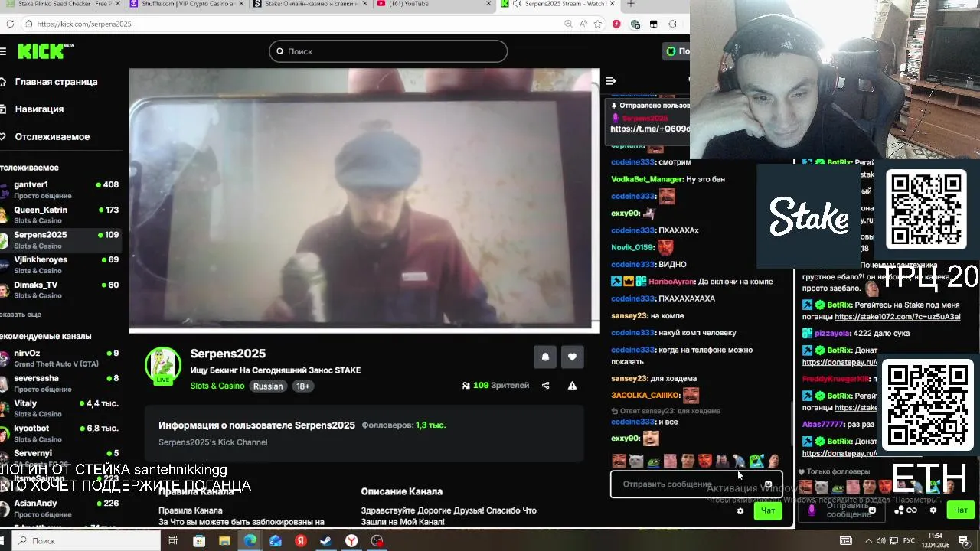980x551 pixels.
Task: Click the Windows taskbar search box
Action: point(87,540)
